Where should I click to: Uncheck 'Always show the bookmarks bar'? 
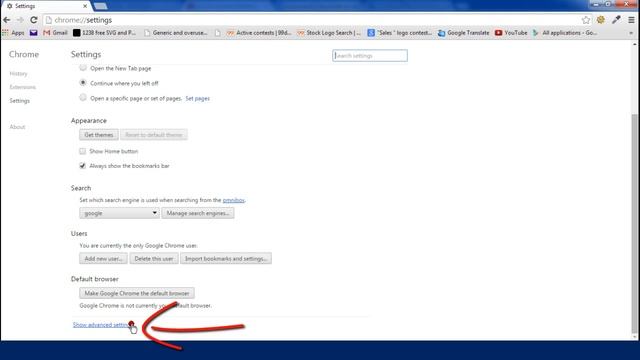click(x=82, y=166)
